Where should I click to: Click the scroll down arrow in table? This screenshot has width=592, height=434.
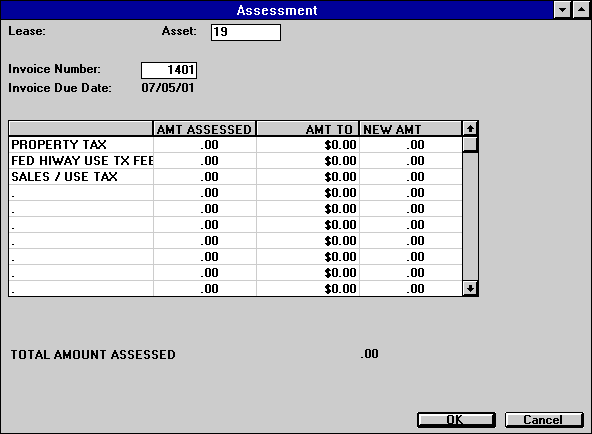click(x=470, y=289)
